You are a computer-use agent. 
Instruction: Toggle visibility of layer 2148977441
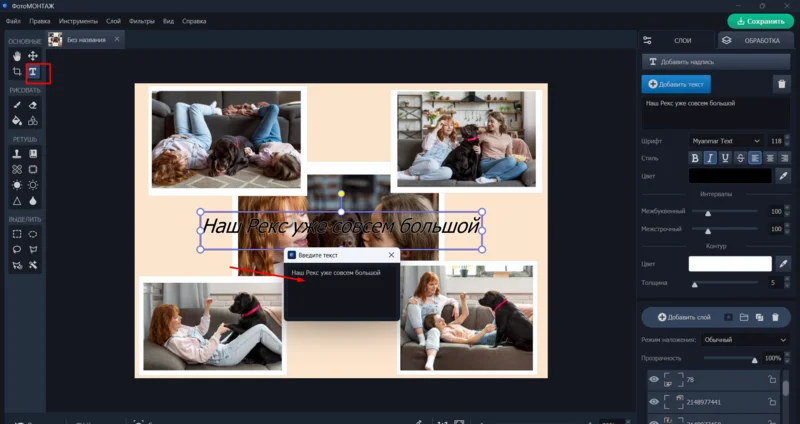click(x=654, y=402)
